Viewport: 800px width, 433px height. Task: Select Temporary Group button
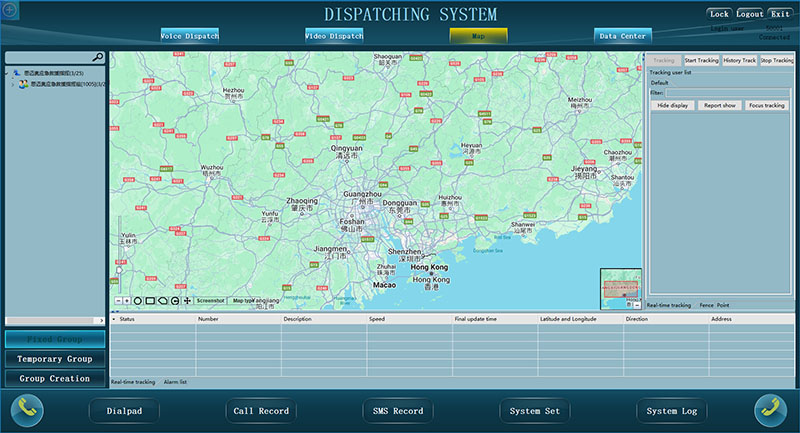point(55,359)
